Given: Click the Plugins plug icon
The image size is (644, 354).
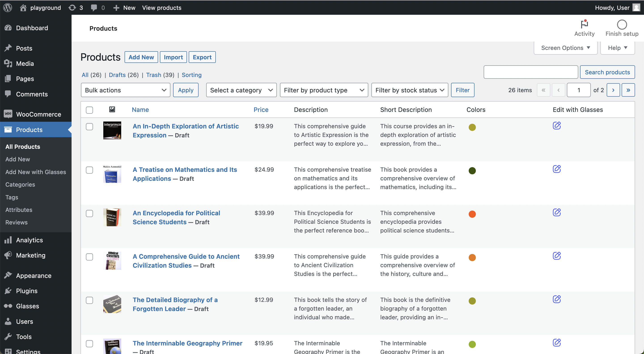Looking at the screenshot, I should (8, 291).
